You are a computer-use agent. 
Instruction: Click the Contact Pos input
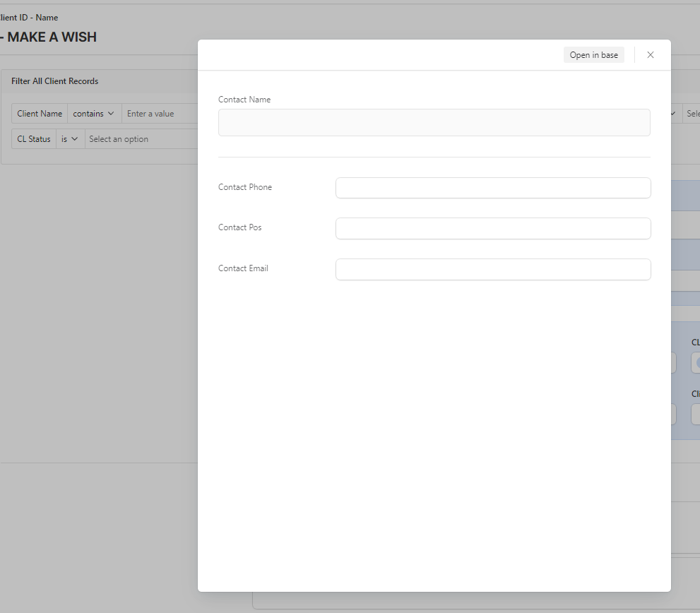[493, 228]
